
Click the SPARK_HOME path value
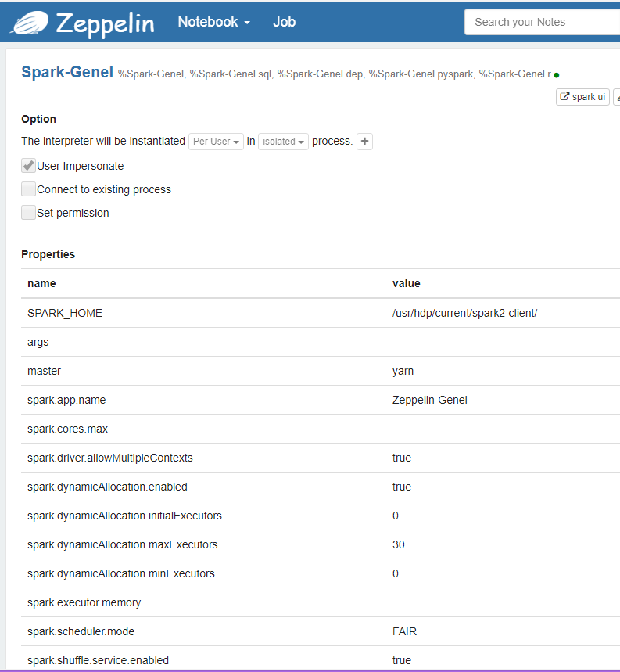[x=464, y=313]
